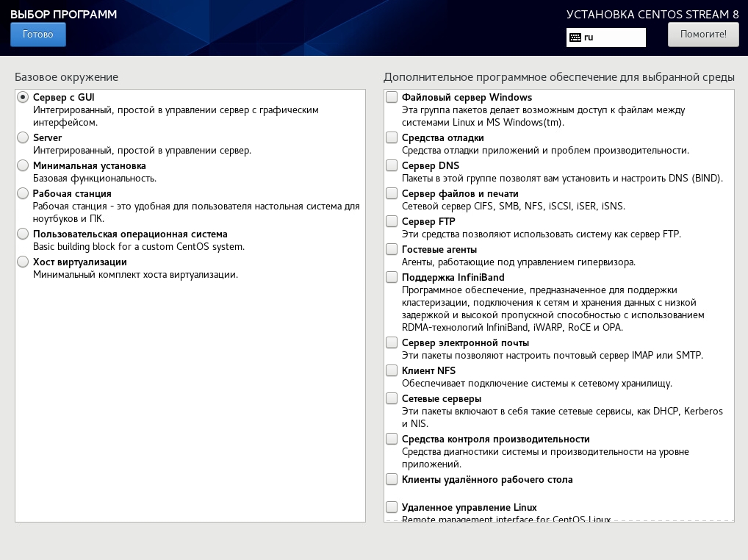Select the Хост виртуализации radio button
This screenshot has height=560, width=748.
point(23,262)
